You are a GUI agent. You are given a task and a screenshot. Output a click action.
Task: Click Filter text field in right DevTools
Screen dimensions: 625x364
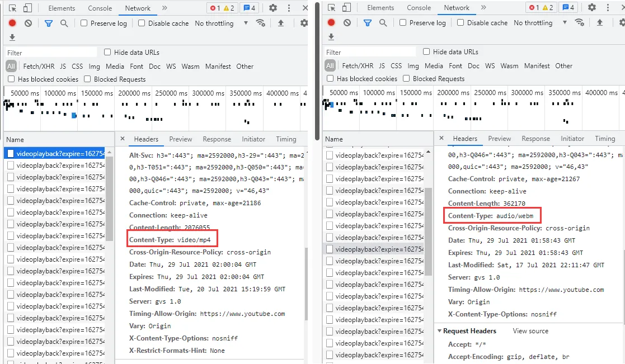point(370,52)
